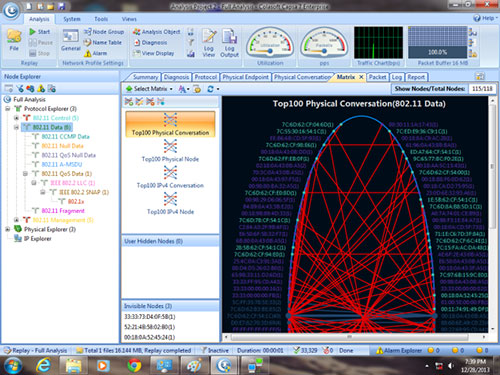Open the Physical Endpoint tab

click(x=245, y=77)
